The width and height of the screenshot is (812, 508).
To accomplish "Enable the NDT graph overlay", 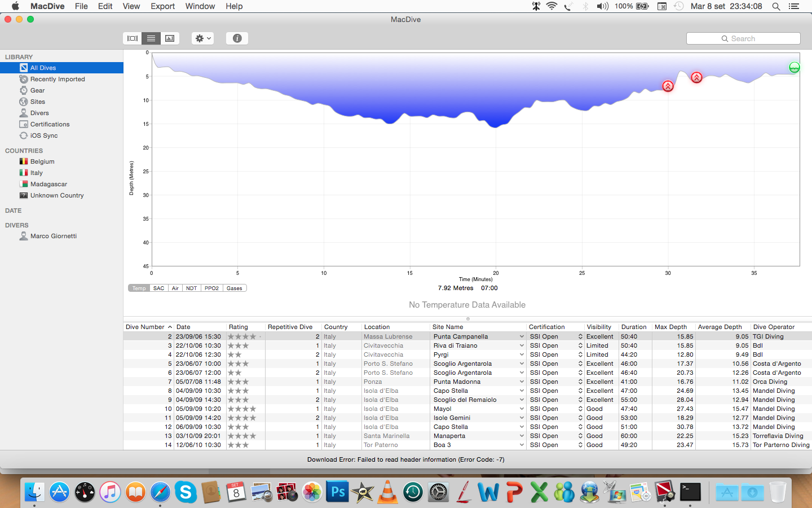I will pos(191,288).
